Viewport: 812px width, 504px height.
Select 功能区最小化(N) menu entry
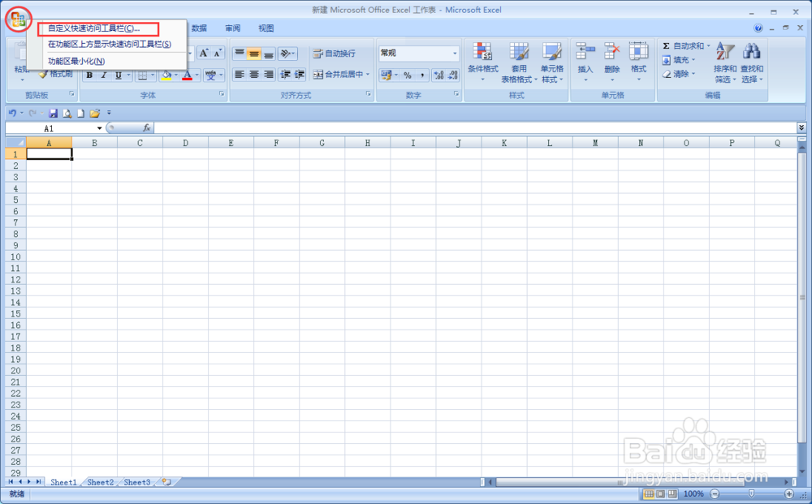(76, 61)
